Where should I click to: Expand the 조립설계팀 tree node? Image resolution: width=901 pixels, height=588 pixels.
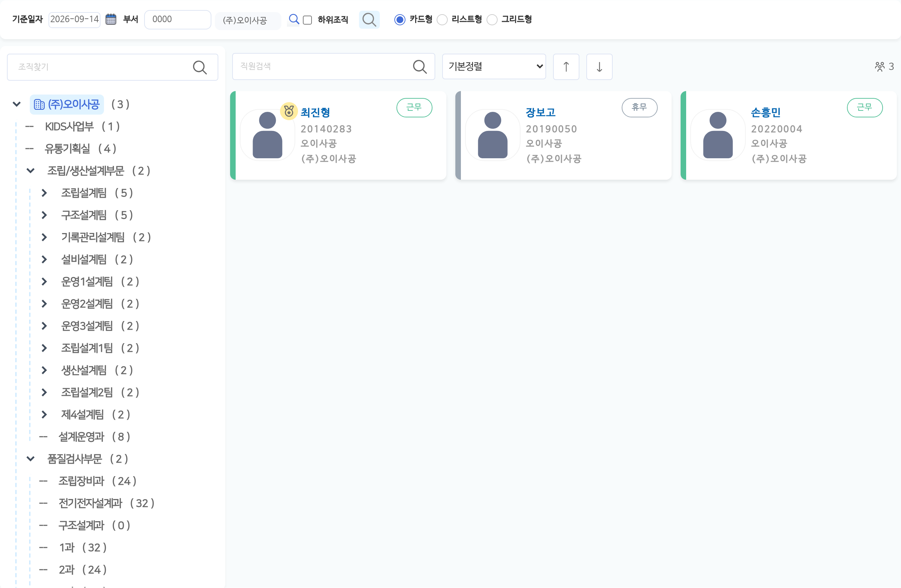(44, 193)
